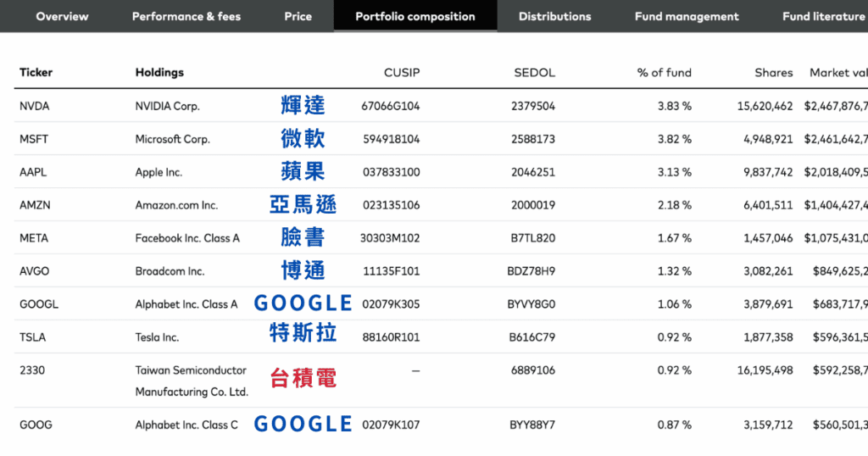
Task: Click the Tesla Inc. holding name
Action: (x=157, y=337)
